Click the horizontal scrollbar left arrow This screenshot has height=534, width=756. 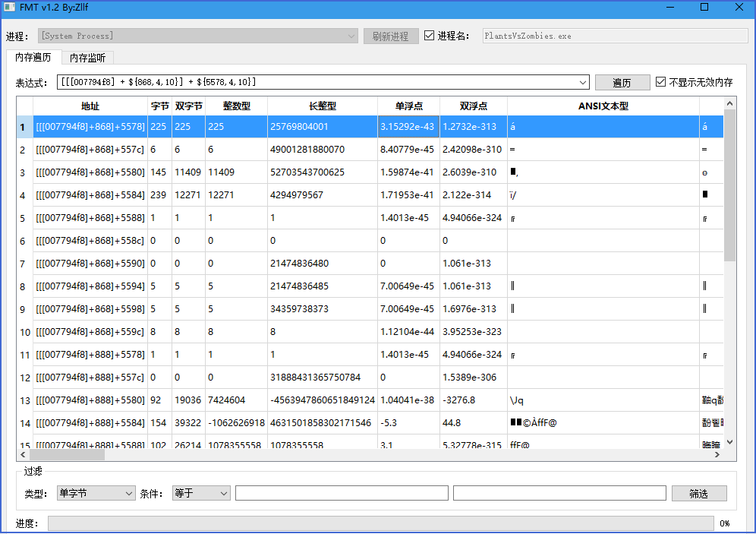click(x=23, y=454)
